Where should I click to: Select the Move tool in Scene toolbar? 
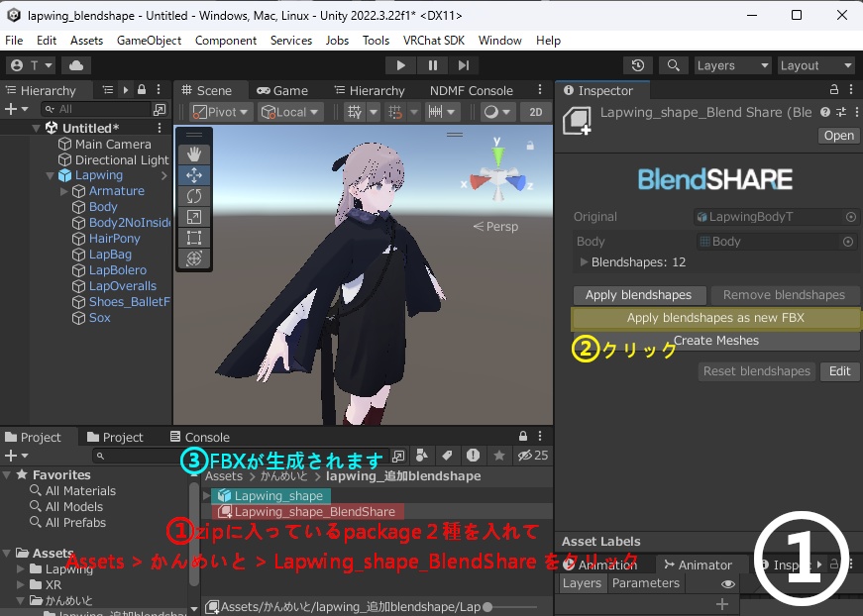coord(194,175)
